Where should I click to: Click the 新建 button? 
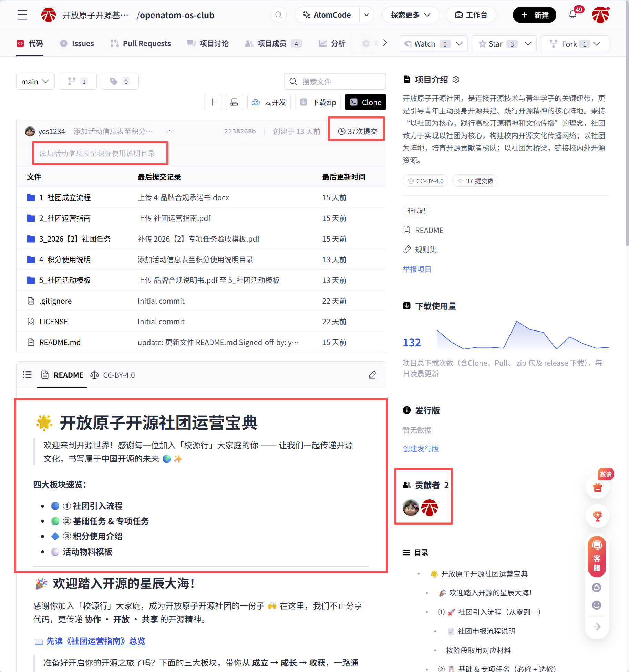click(534, 15)
